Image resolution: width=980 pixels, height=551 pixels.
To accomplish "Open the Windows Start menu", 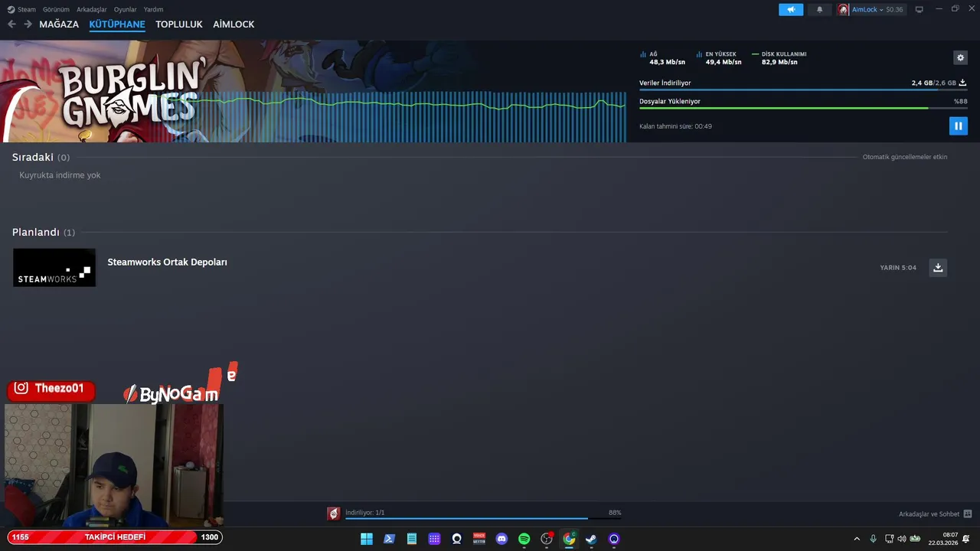I will click(367, 539).
